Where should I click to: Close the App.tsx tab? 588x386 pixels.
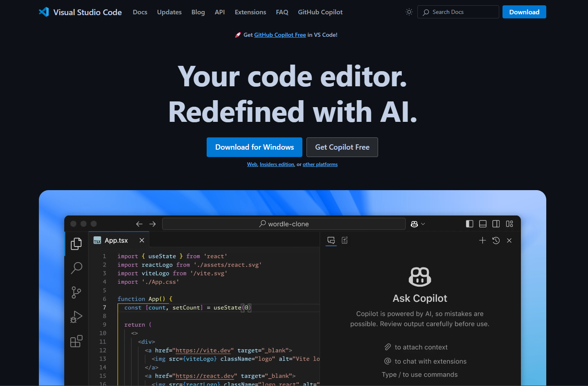coord(142,240)
